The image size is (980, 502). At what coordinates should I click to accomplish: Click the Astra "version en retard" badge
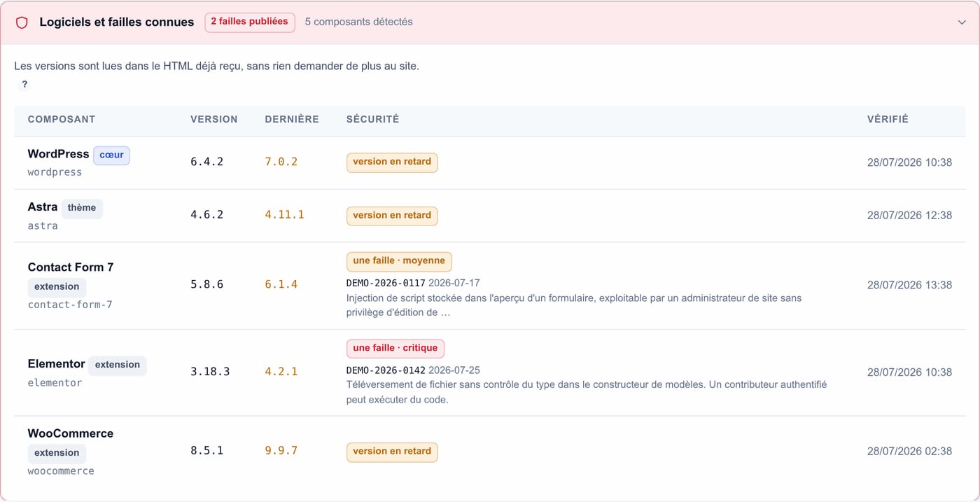point(392,216)
